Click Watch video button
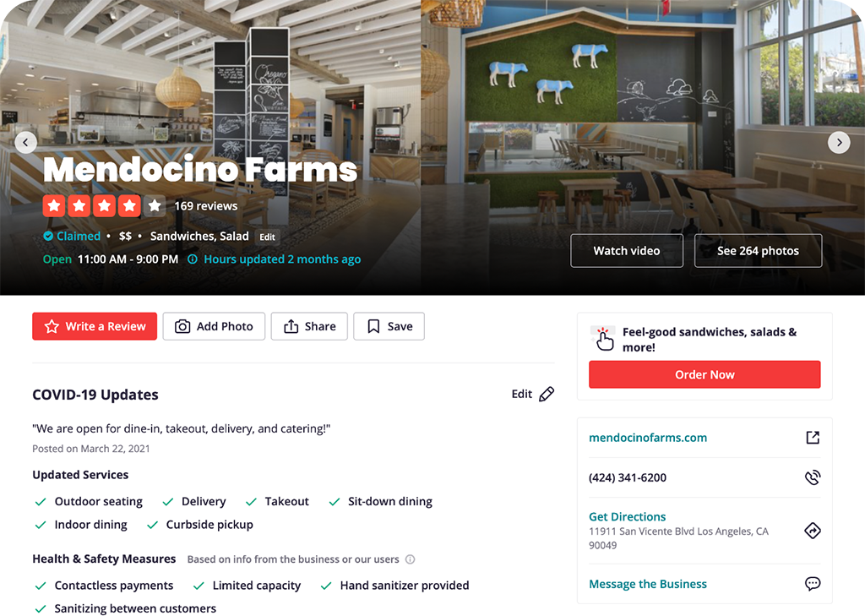The width and height of the screenshot is (865, 616). click(627, 251)
